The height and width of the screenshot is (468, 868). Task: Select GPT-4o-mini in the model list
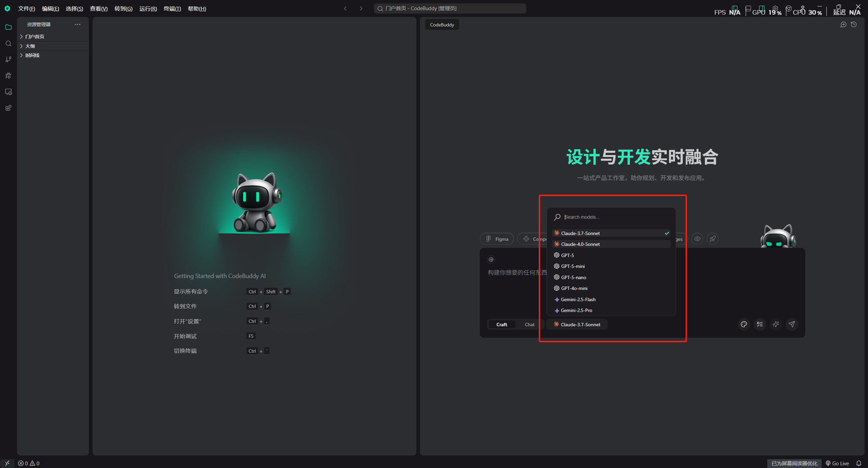[611, 288]
